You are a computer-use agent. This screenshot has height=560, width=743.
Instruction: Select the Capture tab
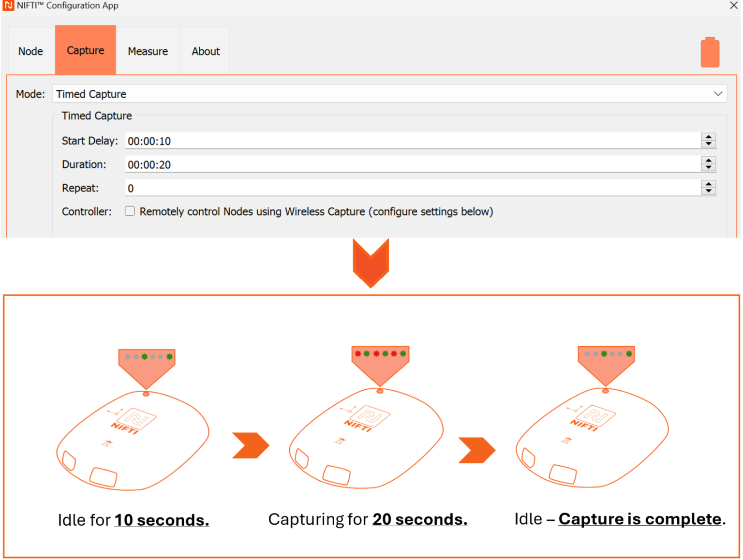[86, 50]
